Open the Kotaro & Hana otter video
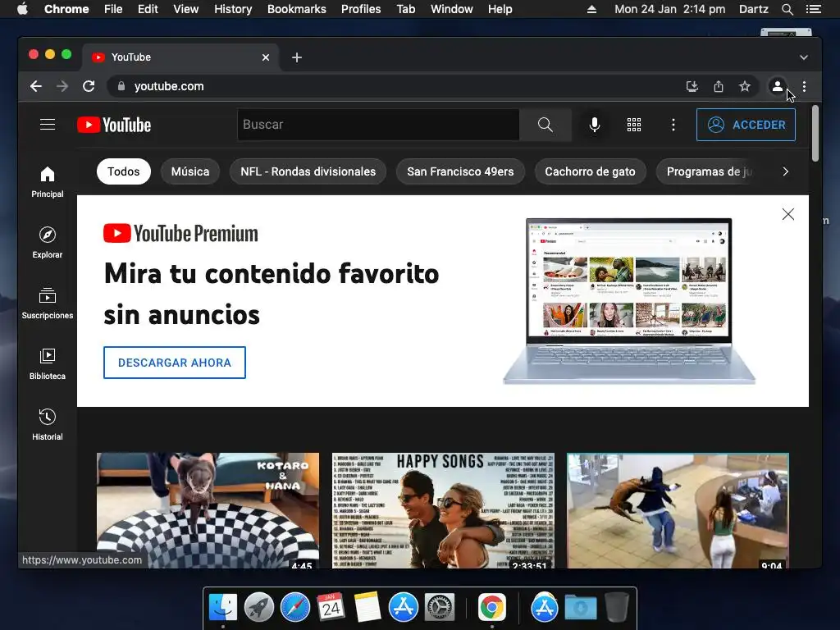The image size is (840, 630). tap(208, 510)
